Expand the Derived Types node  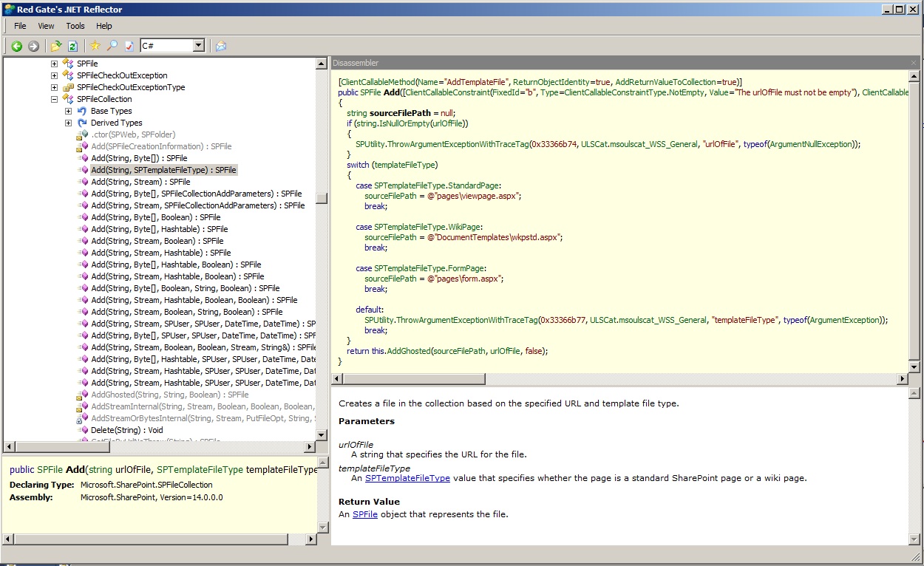click(68, 123)
